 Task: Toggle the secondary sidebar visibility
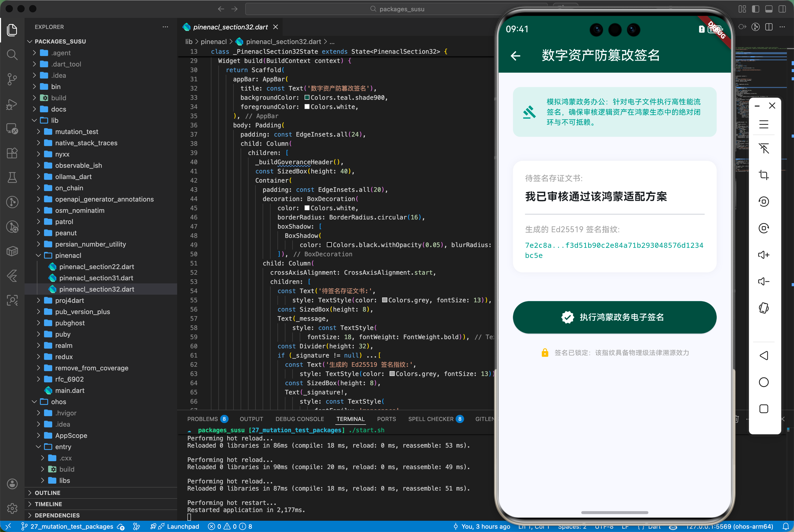coord(783,9)
